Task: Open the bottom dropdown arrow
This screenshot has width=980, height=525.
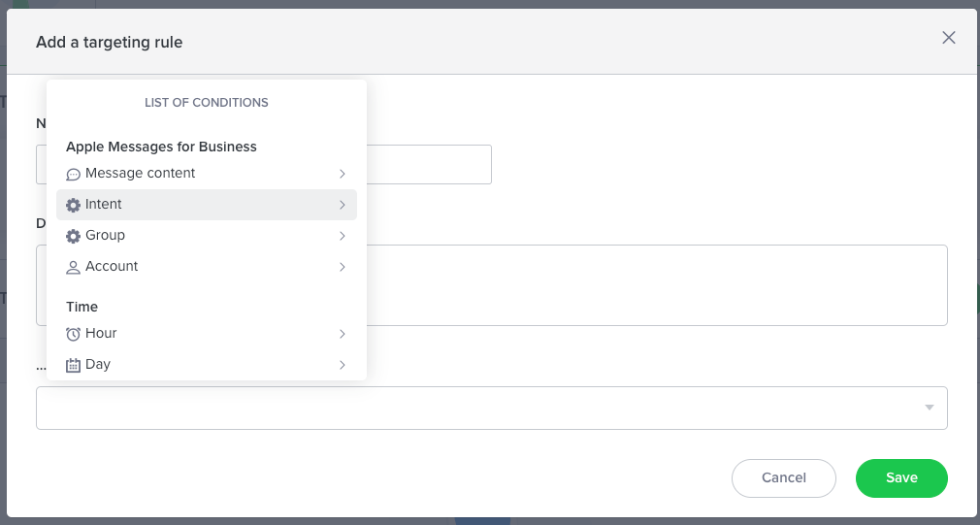Action: pyautogui.click(x=930, y=408)
